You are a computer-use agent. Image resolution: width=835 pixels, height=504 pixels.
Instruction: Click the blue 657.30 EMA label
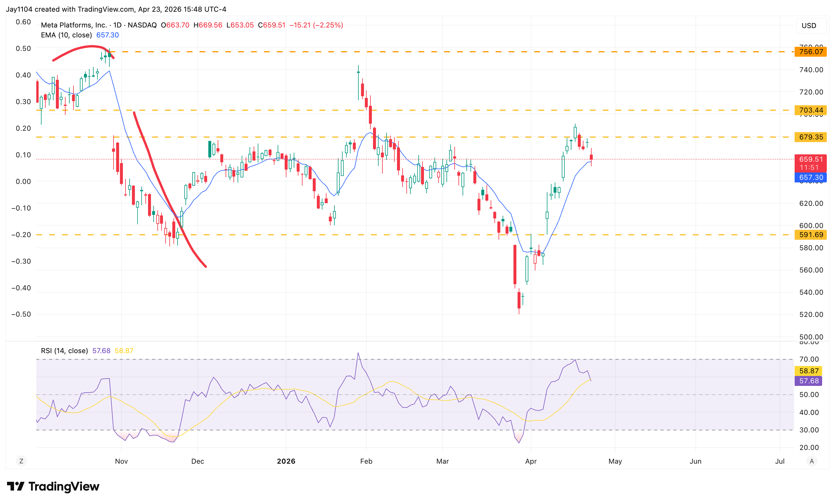coord(811,177)
